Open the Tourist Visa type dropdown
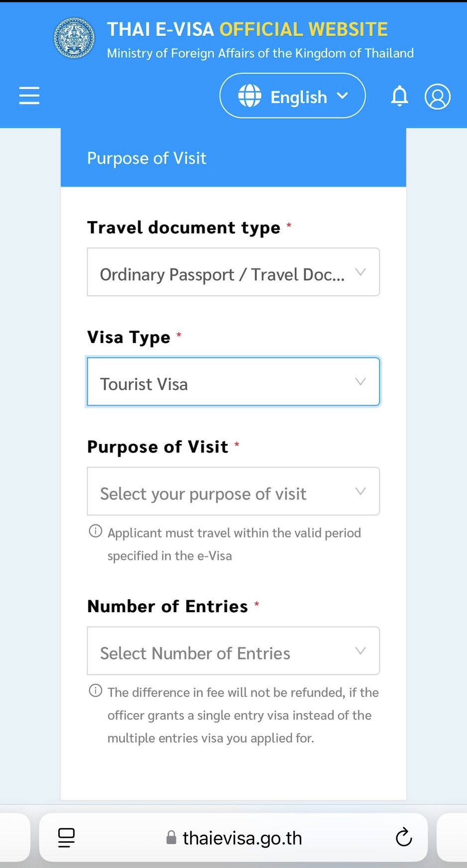This screenshot has width=467, height=868. click(x=233, y=382)
